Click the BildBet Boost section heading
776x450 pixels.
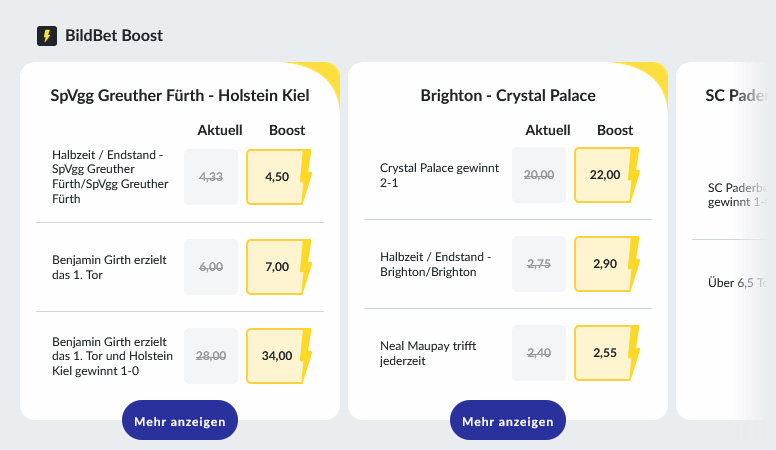(114, 36)
